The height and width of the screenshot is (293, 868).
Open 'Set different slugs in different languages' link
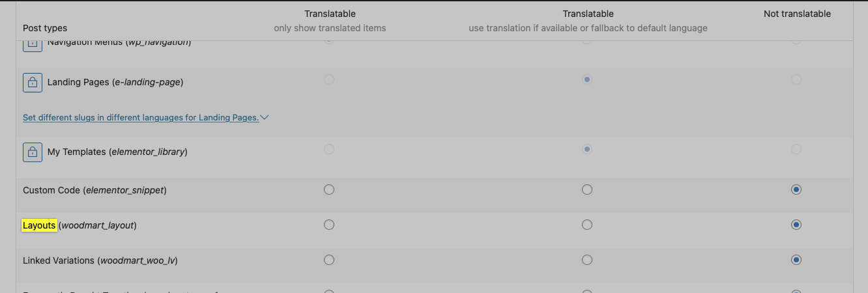pyautogui.click(x=141, y=118)
